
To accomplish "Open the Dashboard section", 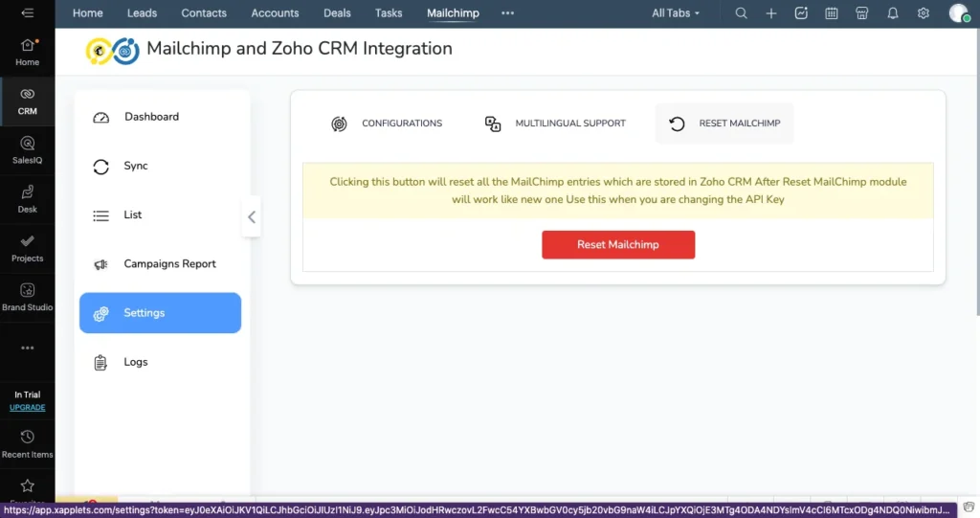I will (x=160, y=117).
